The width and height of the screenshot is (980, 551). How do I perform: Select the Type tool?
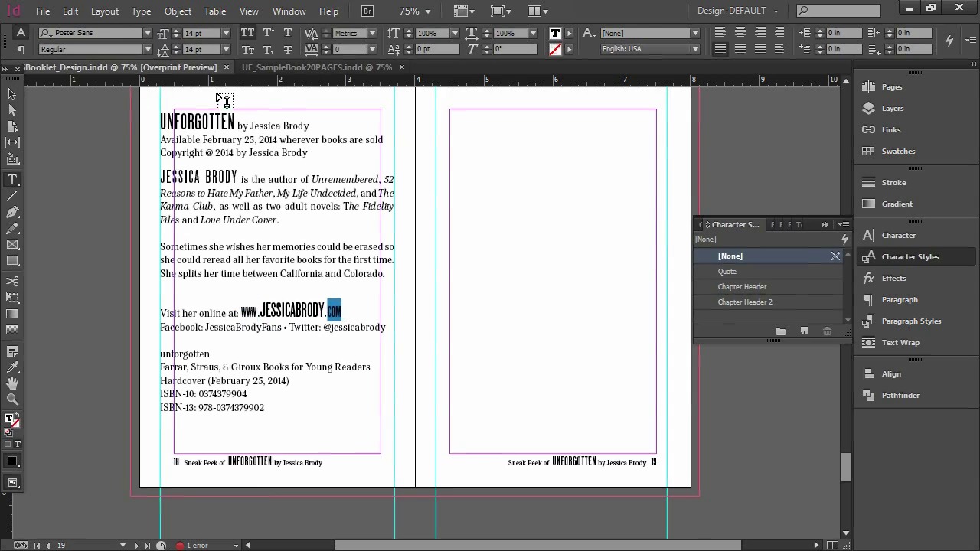[12, 180]
